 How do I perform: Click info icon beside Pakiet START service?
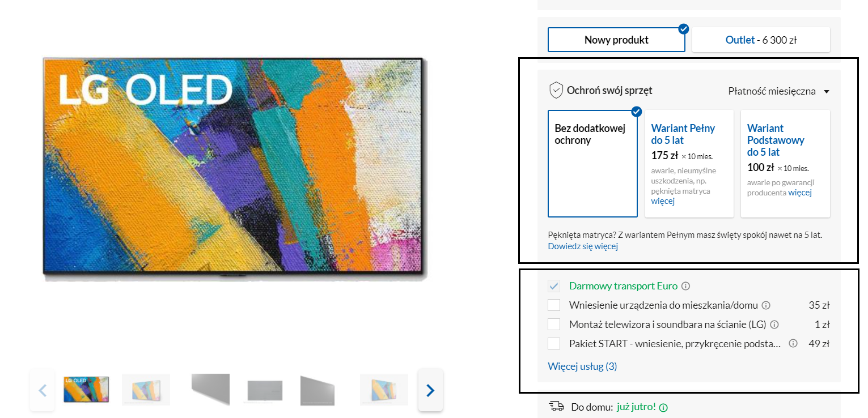[x=793, y=343]
